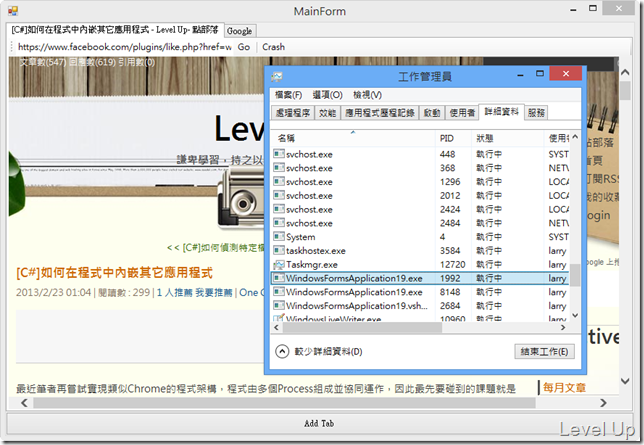Viewport: 644px width, 445px height.
Task: Collapse view via fewer details (D) expander
Action: [x=282, y=352]
